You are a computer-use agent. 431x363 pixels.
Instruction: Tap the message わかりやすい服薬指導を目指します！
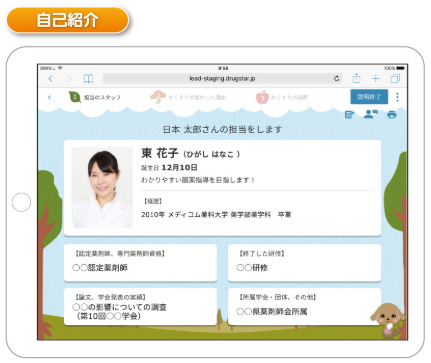(x=198, y=180)
